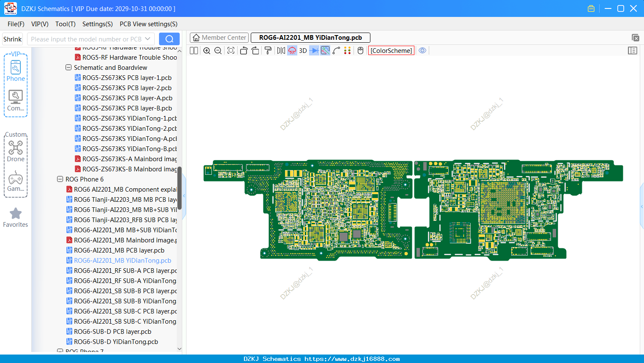Open the ColorScheme selector
644x363 pixels.
(x=391, y=50)
